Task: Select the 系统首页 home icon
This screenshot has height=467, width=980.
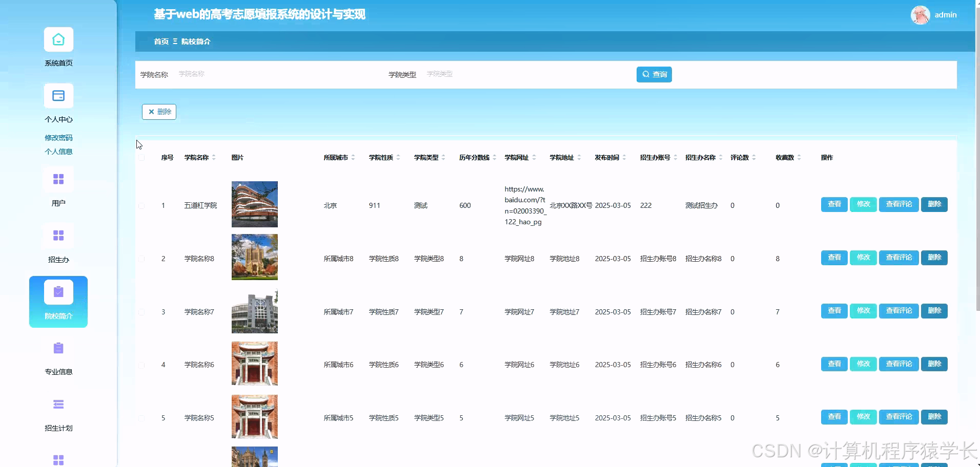Action: click(x=58, y=39)
